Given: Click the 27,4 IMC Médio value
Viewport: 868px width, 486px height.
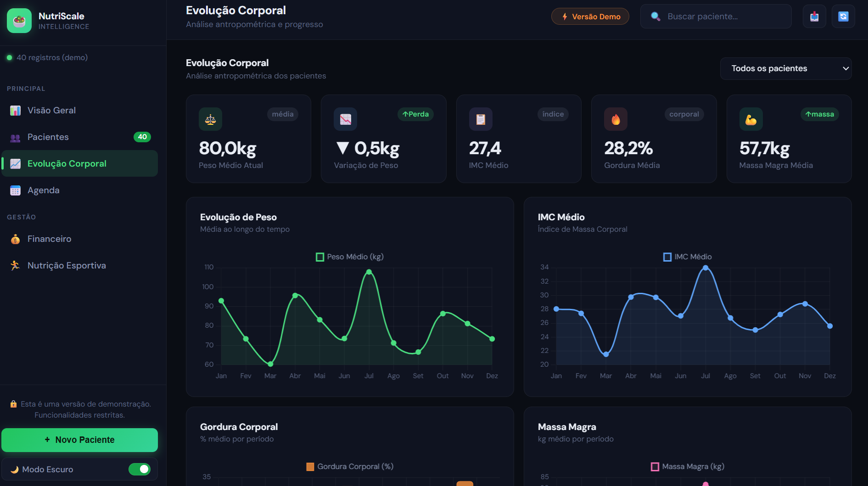Looking at the screenshot, I should (x=485, y=148).
